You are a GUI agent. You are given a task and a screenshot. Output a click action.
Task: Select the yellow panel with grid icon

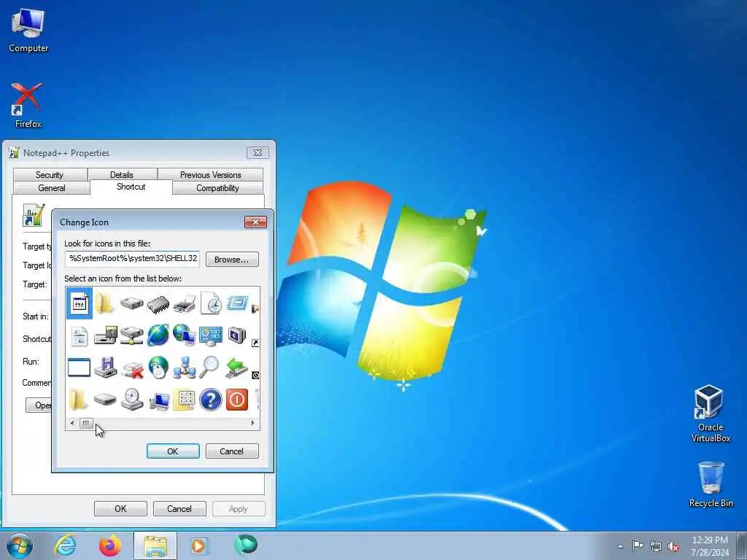pyautogui.click(x=185, y=400)
